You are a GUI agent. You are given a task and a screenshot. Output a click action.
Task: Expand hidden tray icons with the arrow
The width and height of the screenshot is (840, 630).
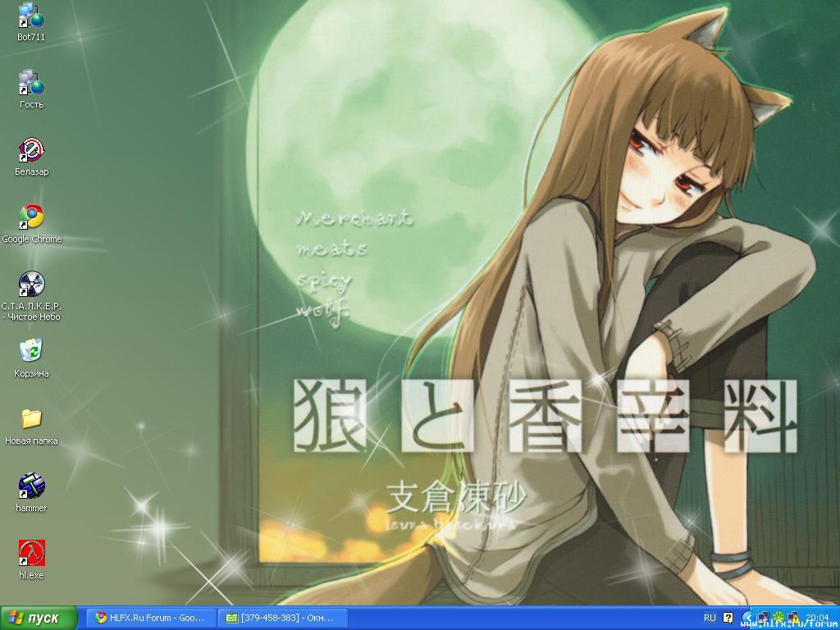(748, 619)
